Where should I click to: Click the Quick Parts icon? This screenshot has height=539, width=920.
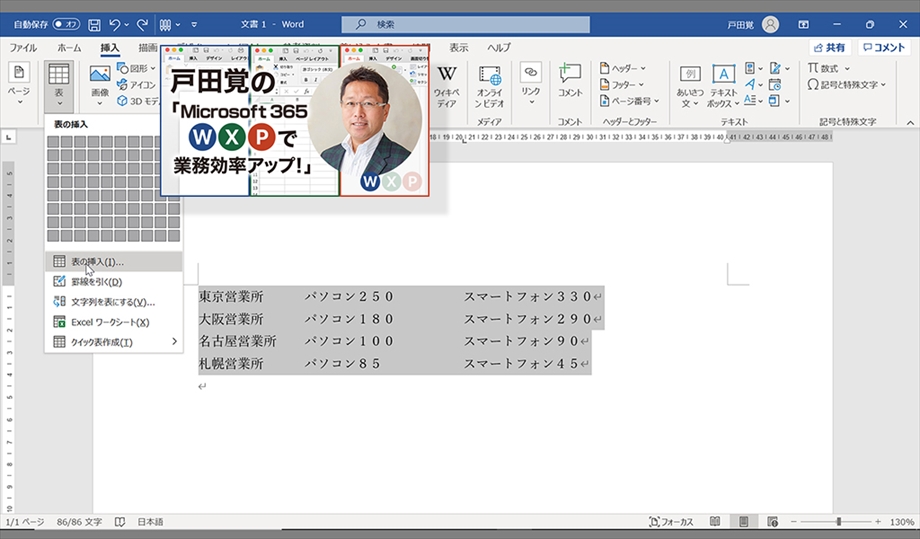(751, 69)
